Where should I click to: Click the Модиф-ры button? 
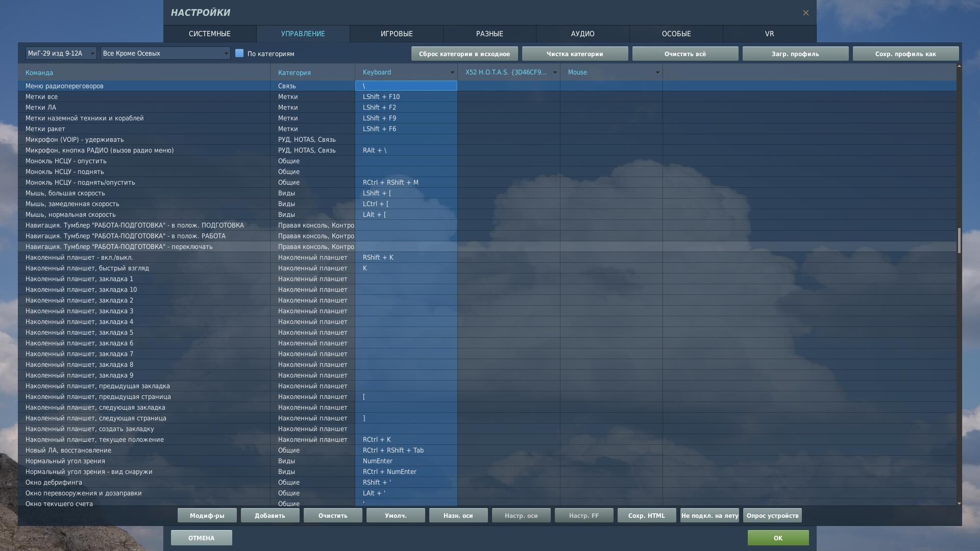click(207, 515)
